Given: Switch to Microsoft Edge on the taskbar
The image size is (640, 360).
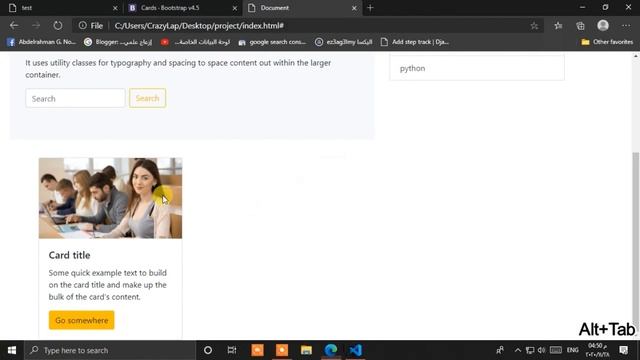Looking at the screenshot, I should click(331, 350).
